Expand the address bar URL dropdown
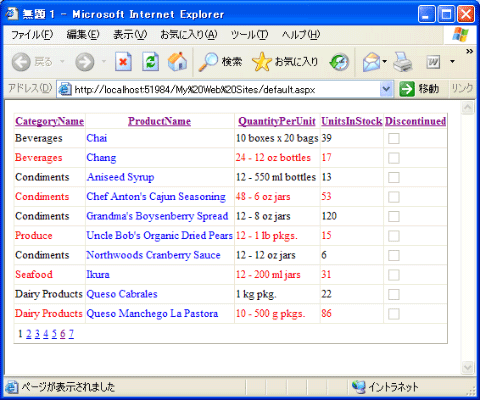480x400 pixels. tap(386, 89)
